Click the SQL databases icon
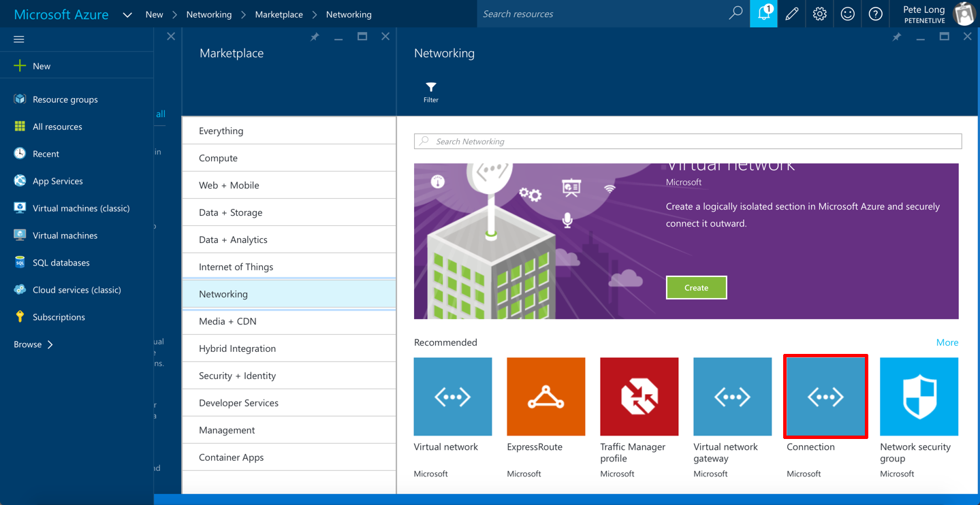 (20, 263)
